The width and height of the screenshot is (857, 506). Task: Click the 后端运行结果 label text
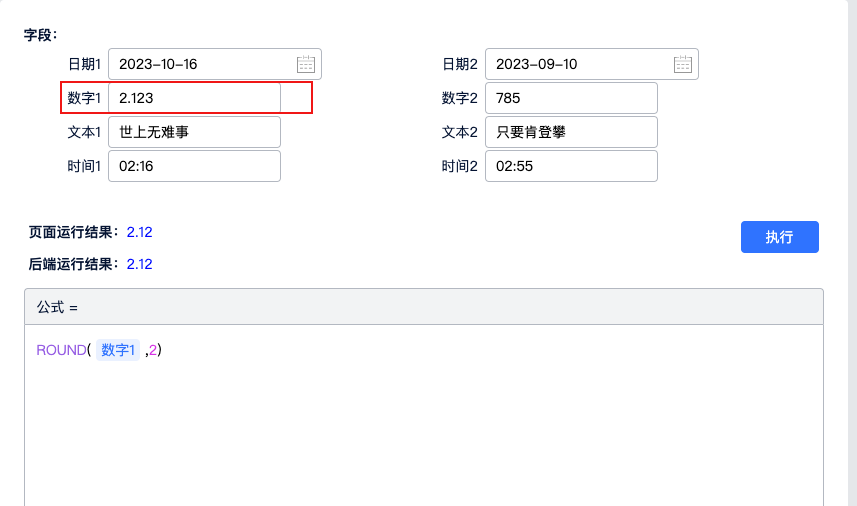pyautogui.click(x=72, y=264)
